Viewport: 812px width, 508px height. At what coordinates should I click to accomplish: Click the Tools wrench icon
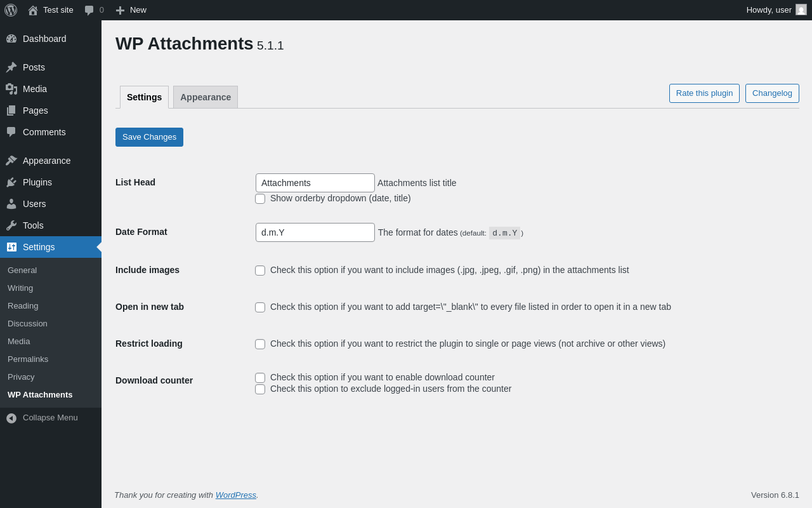[11, 225]
